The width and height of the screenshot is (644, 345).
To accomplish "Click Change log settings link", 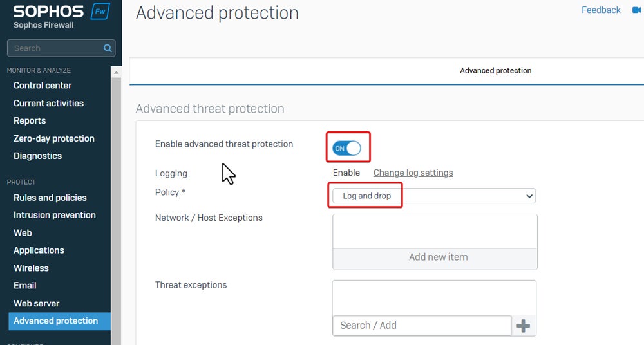I will tap(413, 173).
